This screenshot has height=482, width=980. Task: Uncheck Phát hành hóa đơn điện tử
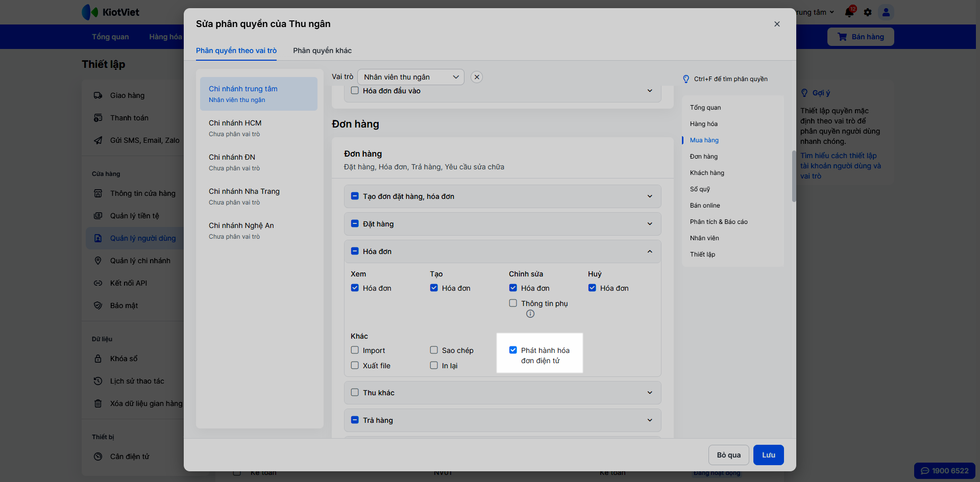coord(513,350)
